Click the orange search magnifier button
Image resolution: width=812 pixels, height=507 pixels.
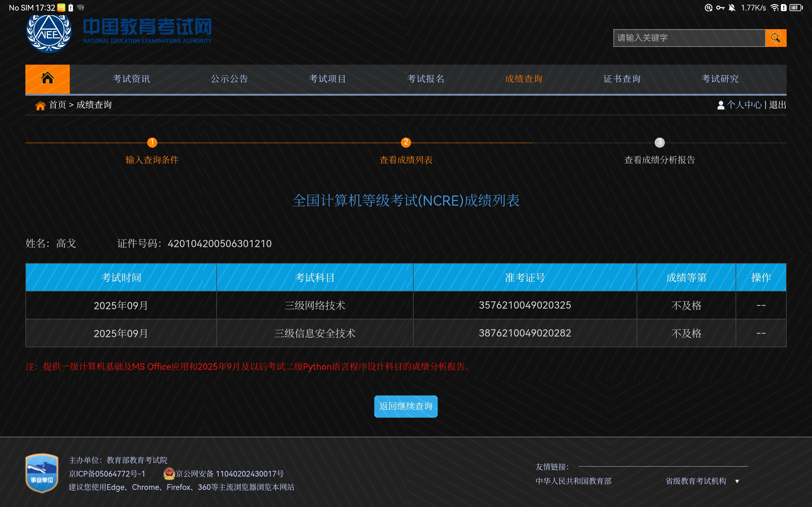pos(776,38)
